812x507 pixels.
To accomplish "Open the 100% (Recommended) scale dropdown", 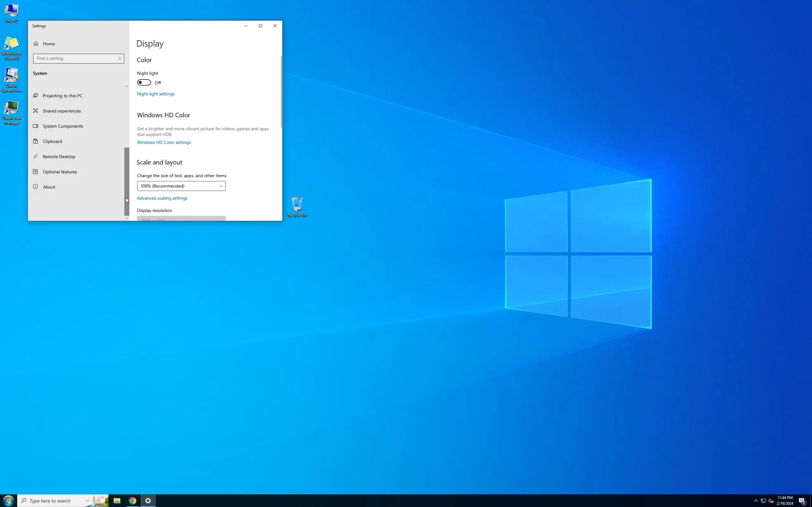I will 181,186.
